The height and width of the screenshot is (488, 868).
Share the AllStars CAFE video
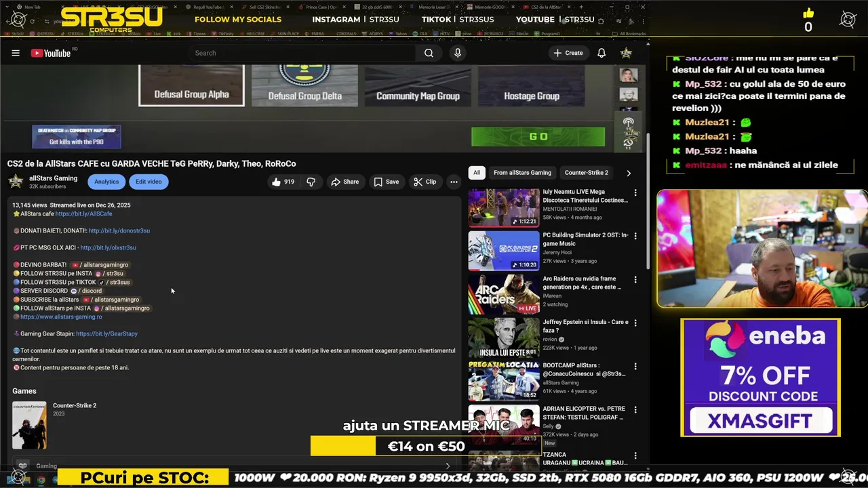coord(344,182)
